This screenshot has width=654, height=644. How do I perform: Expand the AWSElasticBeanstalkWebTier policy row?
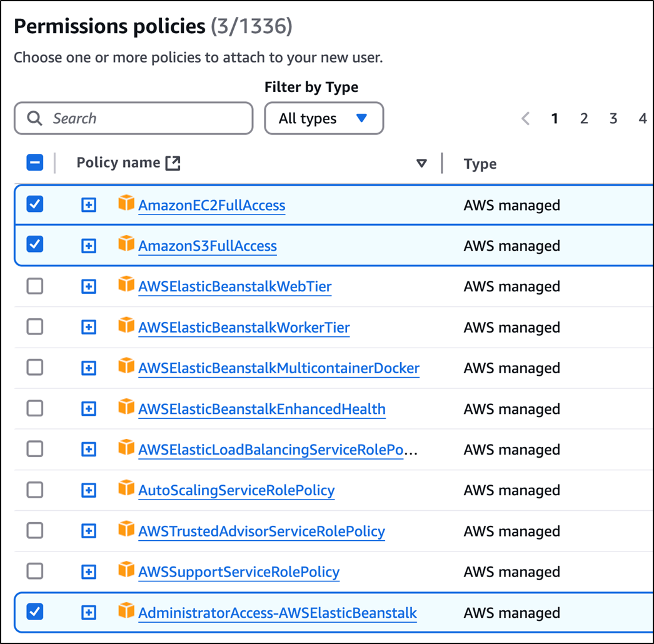88,286
